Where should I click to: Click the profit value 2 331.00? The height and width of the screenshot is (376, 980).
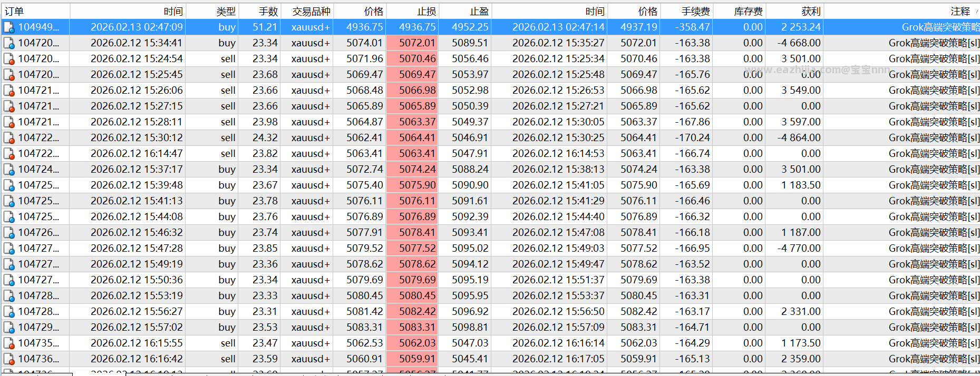[801, 311]
